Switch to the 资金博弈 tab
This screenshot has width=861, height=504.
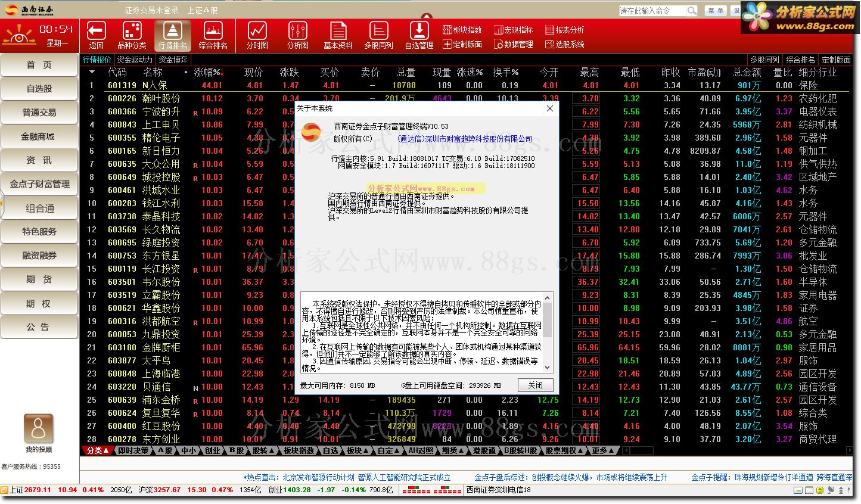coord(173,60)
